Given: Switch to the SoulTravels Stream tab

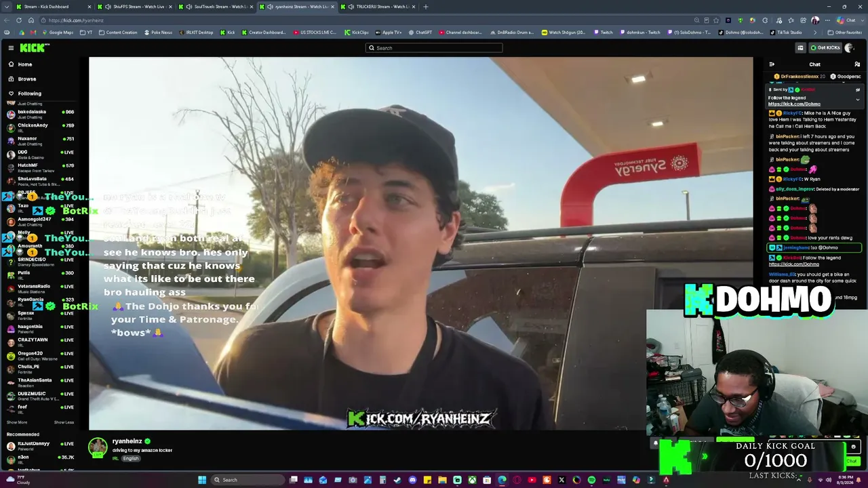Looking at the screenshot, I should point(216,7).
